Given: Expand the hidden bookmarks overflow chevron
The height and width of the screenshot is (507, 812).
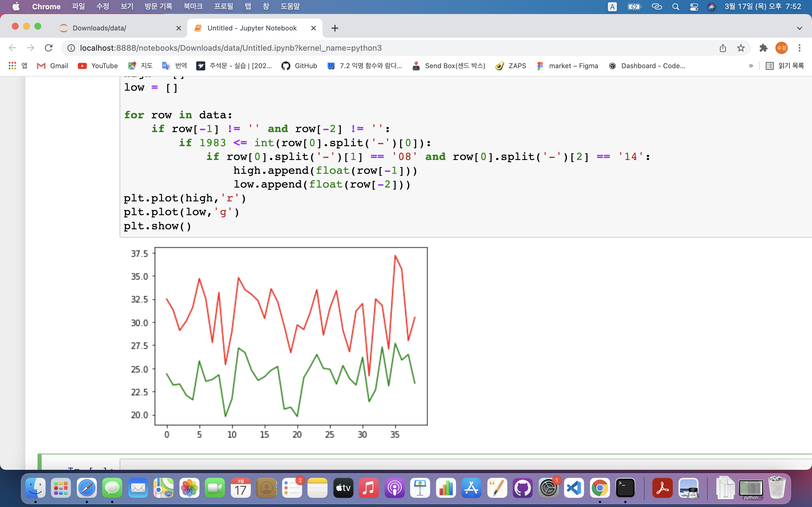Looking at the screenshot, I should click(751, 66).
